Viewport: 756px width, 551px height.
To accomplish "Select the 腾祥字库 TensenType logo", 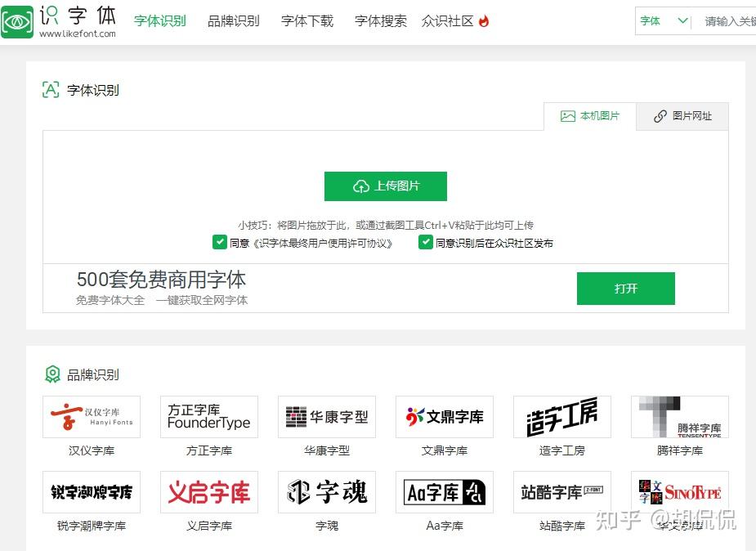I will pos(680,417).
